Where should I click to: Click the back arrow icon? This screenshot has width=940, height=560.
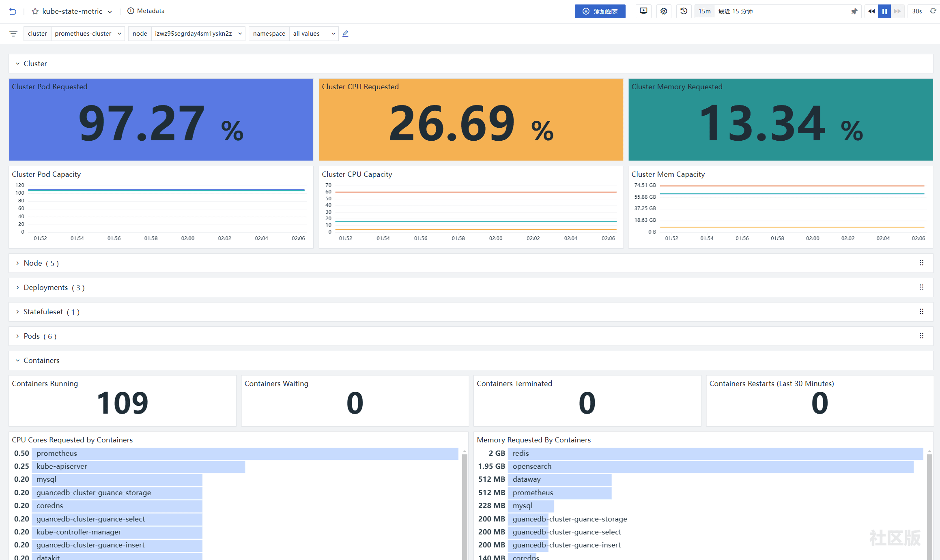pos(13,11)
